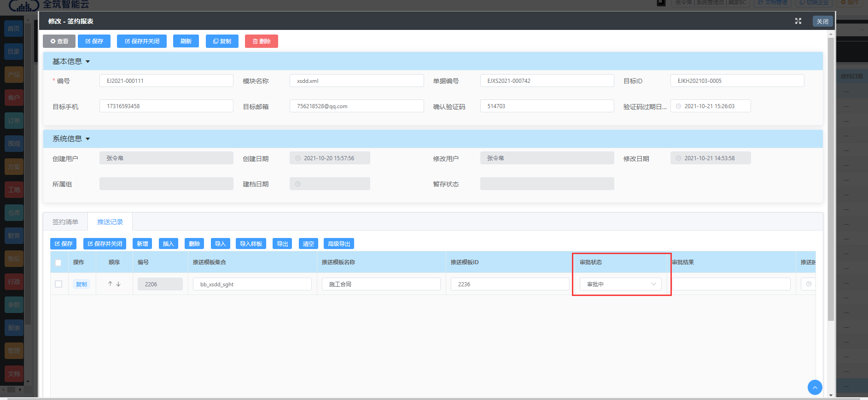Image resolution: width=868 pixels, height=400 pixels.
Task: Click the Advanced Export button
Action: (338, 244)
